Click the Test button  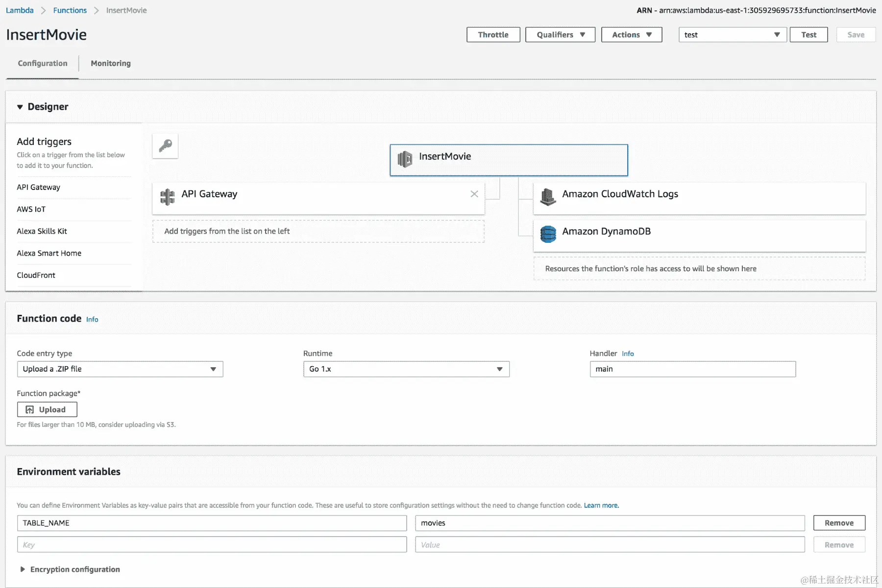[x=809, y=35]
